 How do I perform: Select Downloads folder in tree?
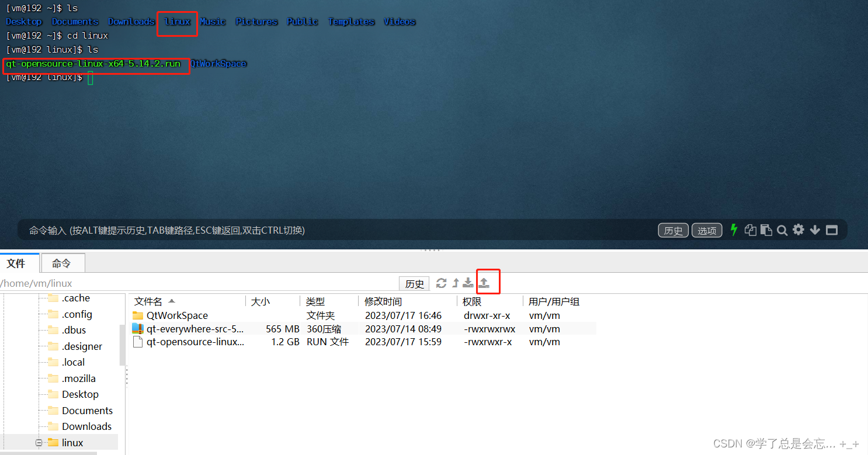[x=86, y=426]
